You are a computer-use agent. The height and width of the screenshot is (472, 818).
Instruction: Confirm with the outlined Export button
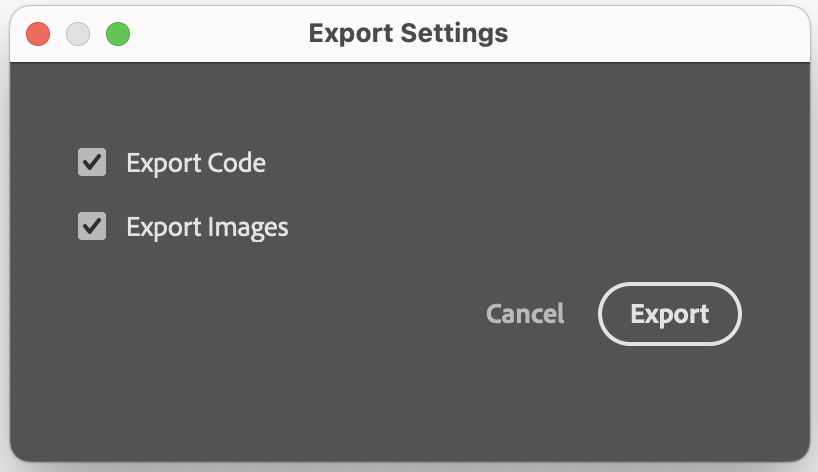point(670,314)
